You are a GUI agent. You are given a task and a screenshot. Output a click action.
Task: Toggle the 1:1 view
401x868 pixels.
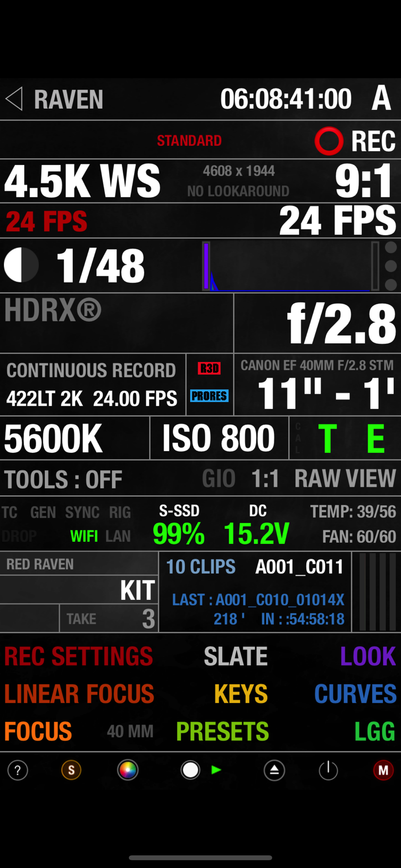click(x=265, y=478)
